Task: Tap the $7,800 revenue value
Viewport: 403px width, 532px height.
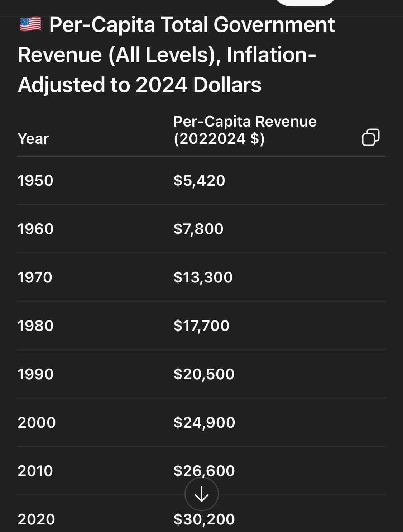Action: tap(198, 229)
